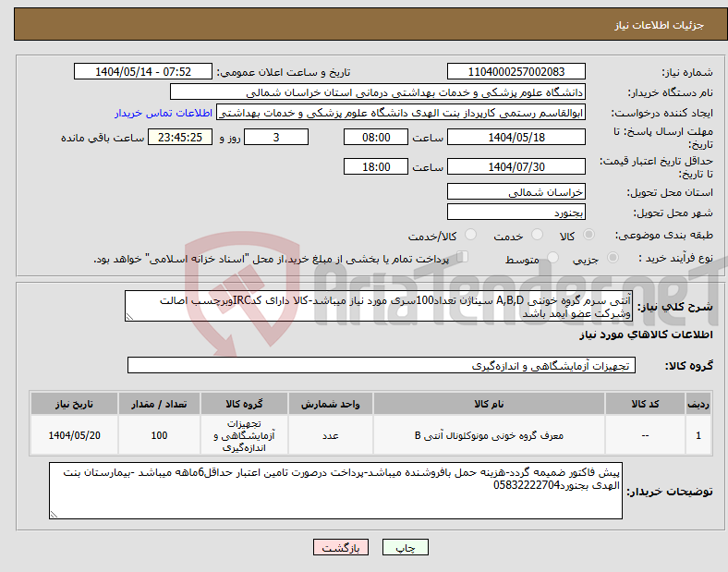Viewport: 728px width, 572px height.
Task: Click the گروه کالا table column header
Action: [x=244, y=404]
